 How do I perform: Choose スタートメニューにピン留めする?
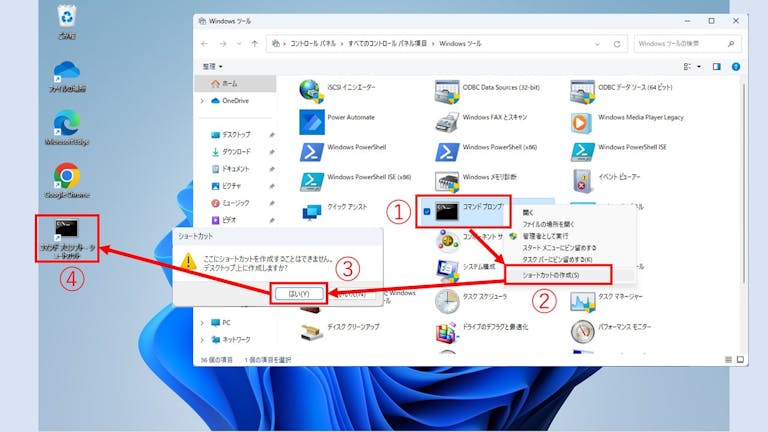[x=559, y=248]
